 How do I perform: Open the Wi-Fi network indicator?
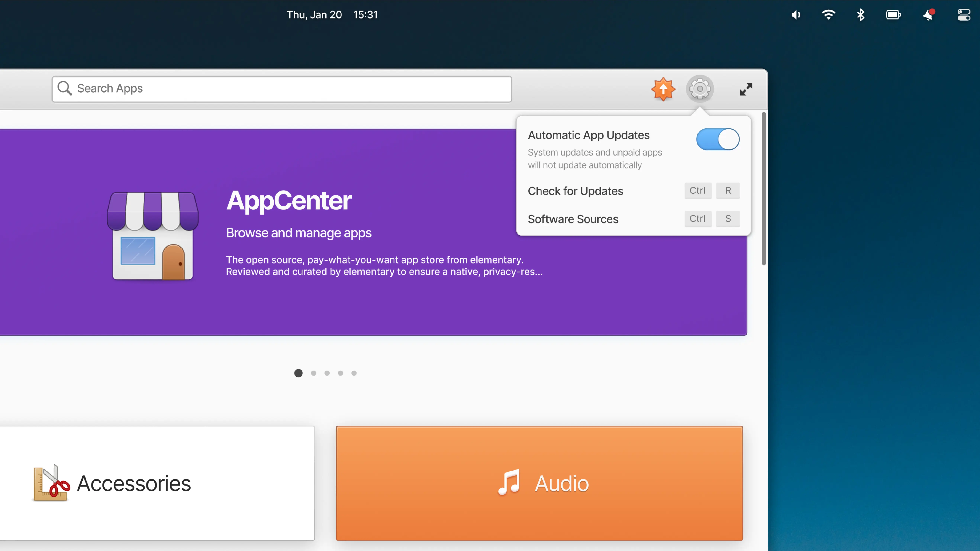click(828, 15)
